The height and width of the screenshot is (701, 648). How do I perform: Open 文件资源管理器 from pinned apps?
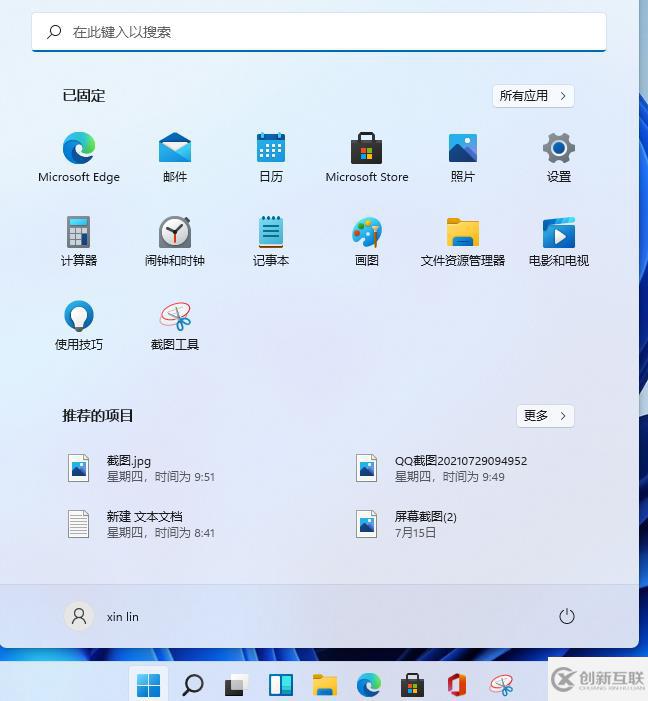click(463, 241)
